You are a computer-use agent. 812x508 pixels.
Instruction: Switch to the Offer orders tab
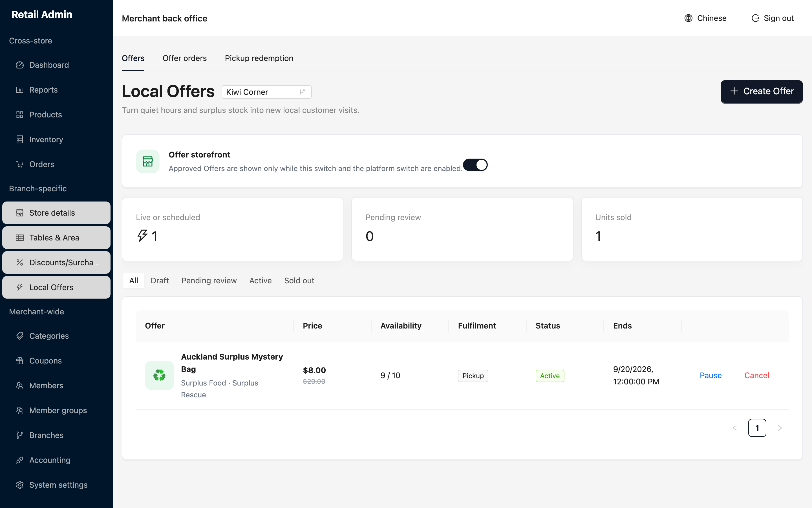(x=185, y=58)
